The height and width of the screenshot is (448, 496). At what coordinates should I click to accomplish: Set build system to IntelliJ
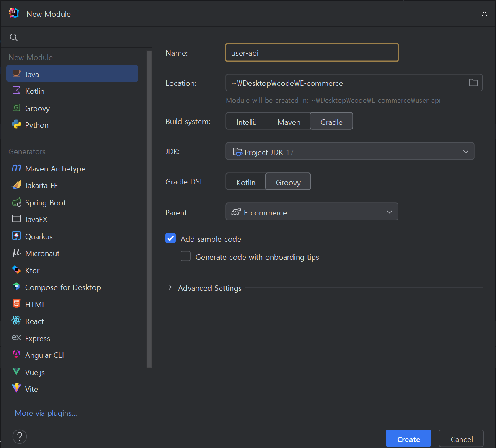click(246, 122)
